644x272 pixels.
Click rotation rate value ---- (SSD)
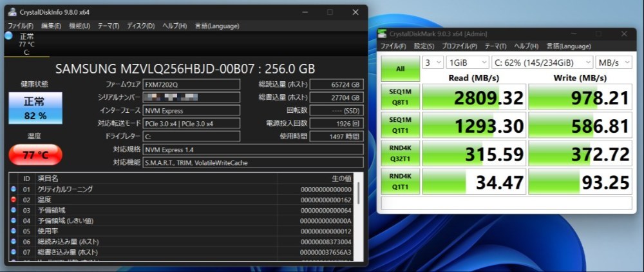pos(336,110)
